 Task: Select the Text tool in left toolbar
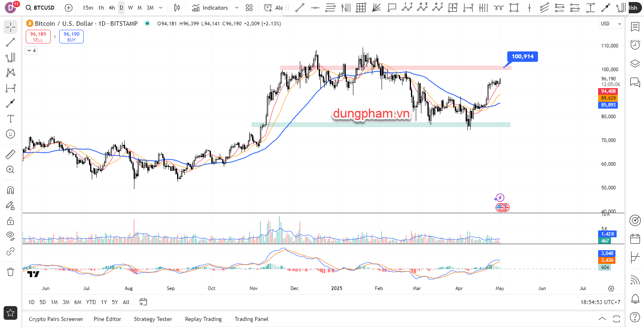coord(10,119)
